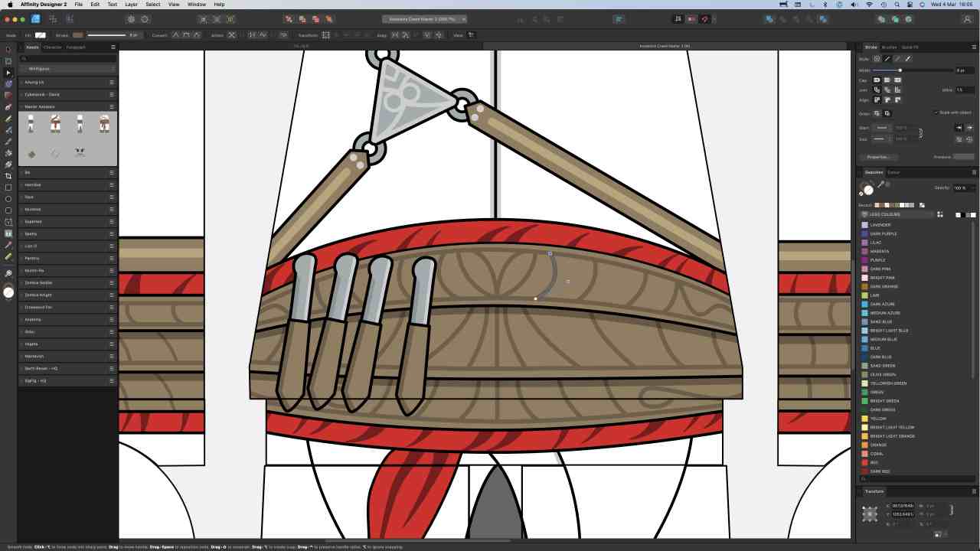Image resolution: width=980 pixels, height=551 pixels.
Task: Toggle the Scale with object checkbox
Action: pyautogui.click(x=936, y=112)
